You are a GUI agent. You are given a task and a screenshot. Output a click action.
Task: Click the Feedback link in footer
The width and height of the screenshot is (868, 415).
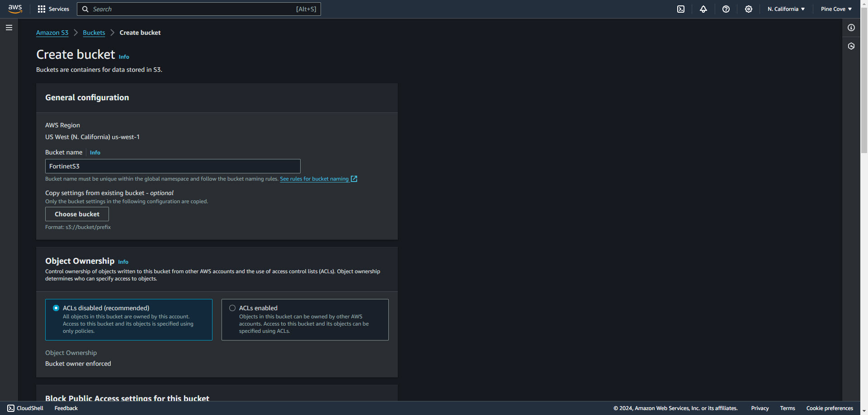click(66, 408)
